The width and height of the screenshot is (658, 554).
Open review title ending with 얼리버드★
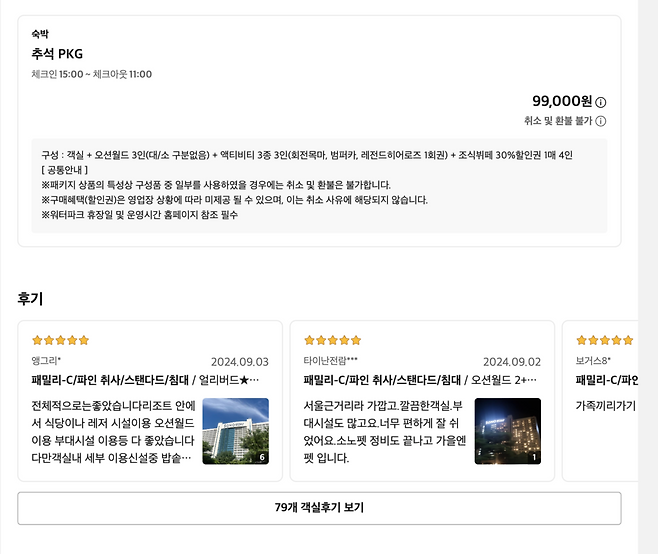click(145, 380)
